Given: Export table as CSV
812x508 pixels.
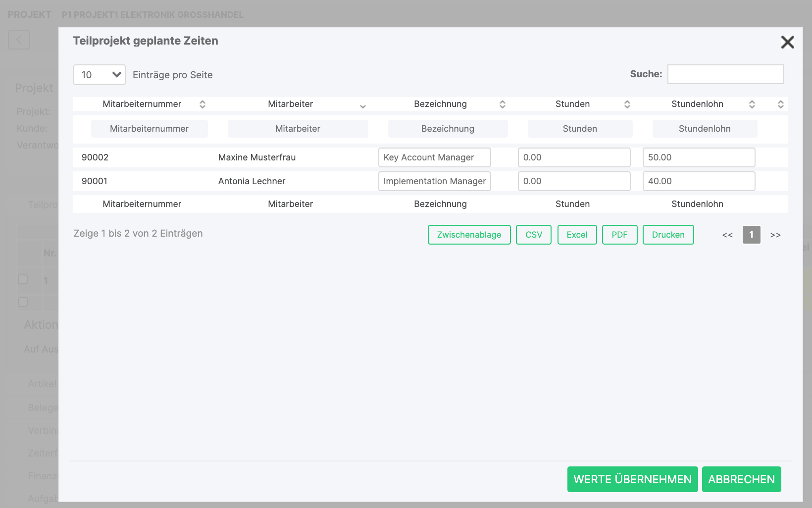Looking at the screenshot, I should point(533,235).
